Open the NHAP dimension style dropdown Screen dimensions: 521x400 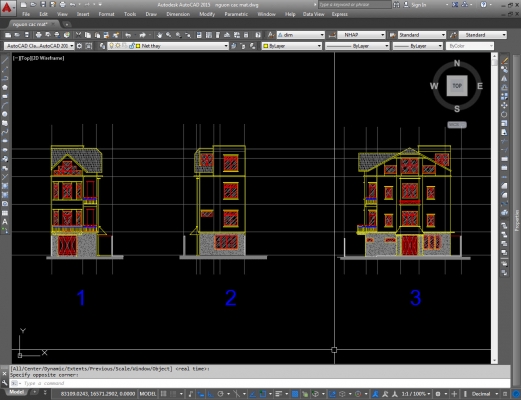coord(361,35)
